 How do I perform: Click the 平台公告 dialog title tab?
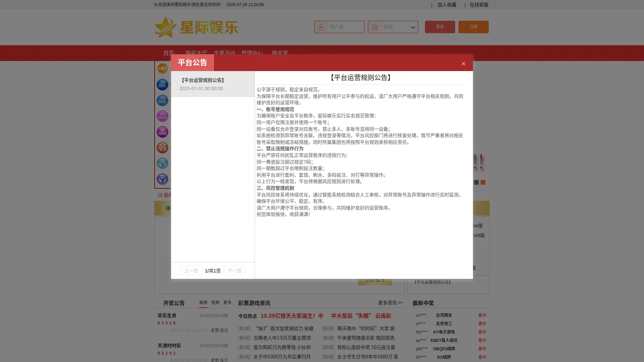[x=193, y=63]
